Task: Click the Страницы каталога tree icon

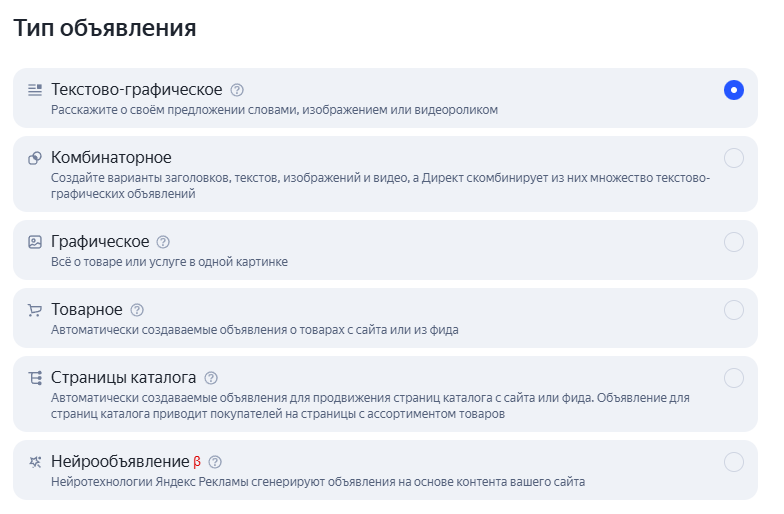Action: click(x=34, y=378)
